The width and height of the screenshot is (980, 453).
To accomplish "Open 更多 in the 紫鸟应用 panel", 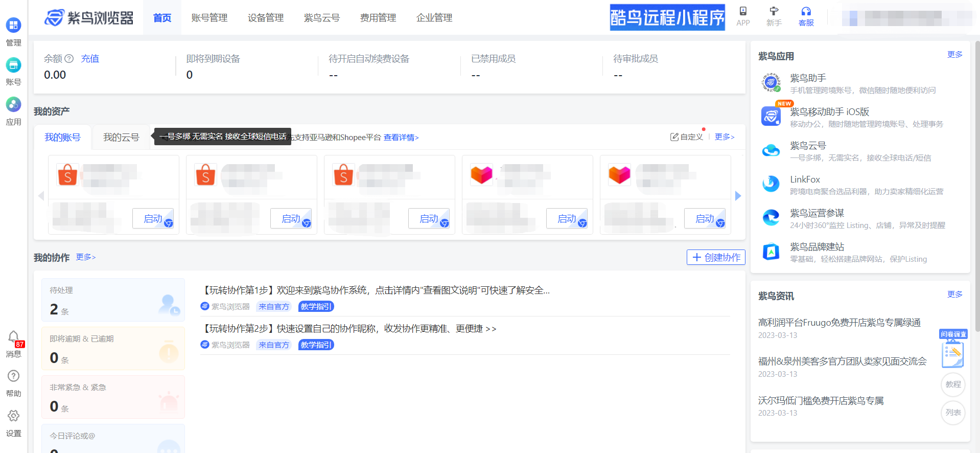I will point(955,54).
